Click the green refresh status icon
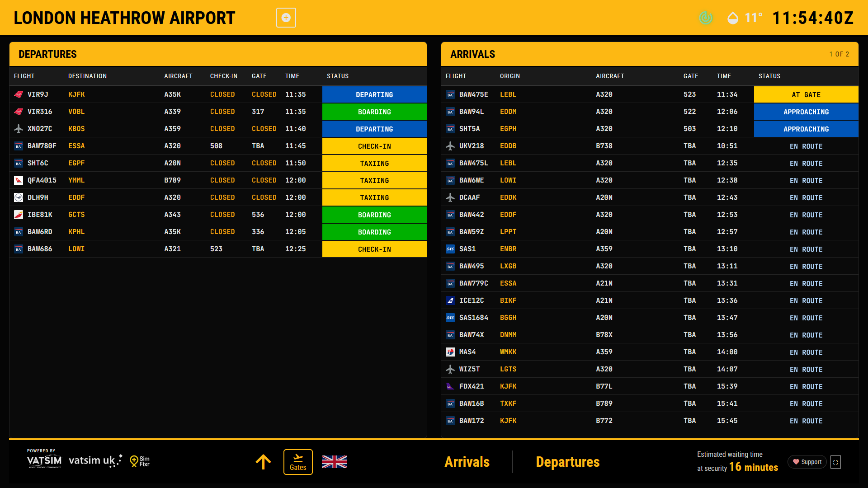The height and width of the screenshot is (488, 868). point(706,18)
